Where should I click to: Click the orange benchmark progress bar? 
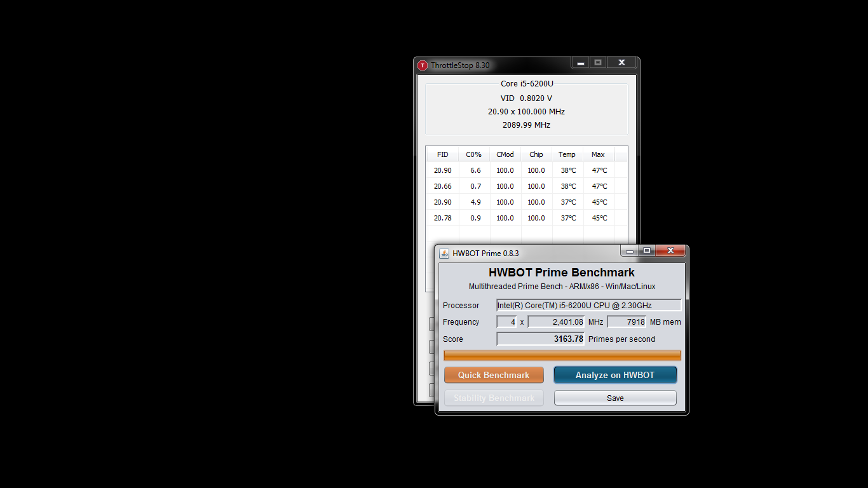pyautogui.click(x=562, y=355)
